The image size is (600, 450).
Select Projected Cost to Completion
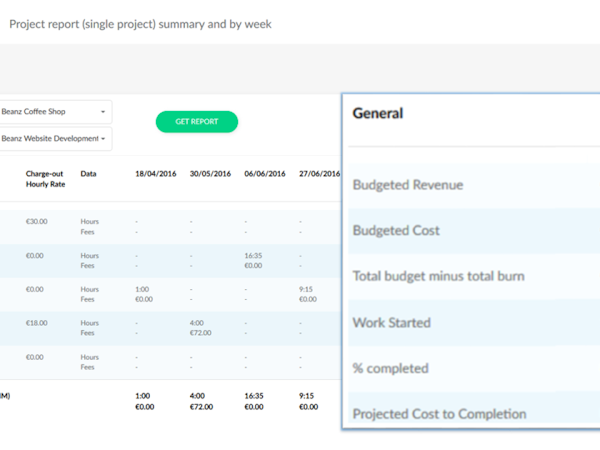coord(439,414)
